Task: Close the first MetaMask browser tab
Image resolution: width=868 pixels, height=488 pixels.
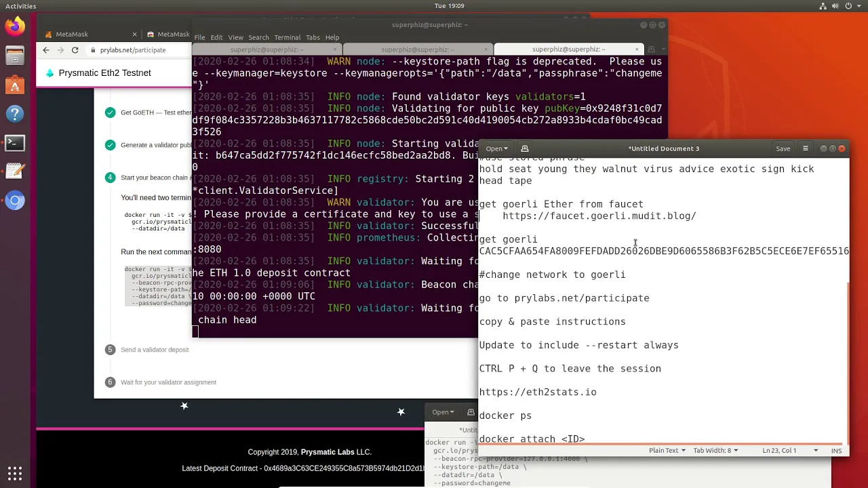Action: click(x=134, y=35)
